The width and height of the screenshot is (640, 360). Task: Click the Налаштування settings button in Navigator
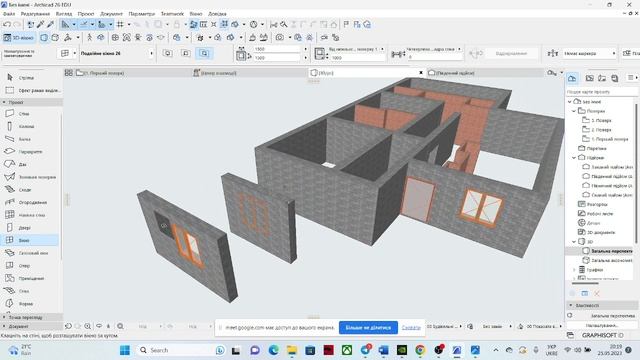(x=602, y=326)
